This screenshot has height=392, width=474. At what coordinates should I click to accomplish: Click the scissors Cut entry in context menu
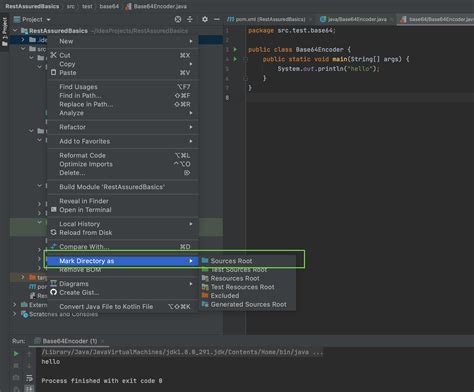(123, 55)
